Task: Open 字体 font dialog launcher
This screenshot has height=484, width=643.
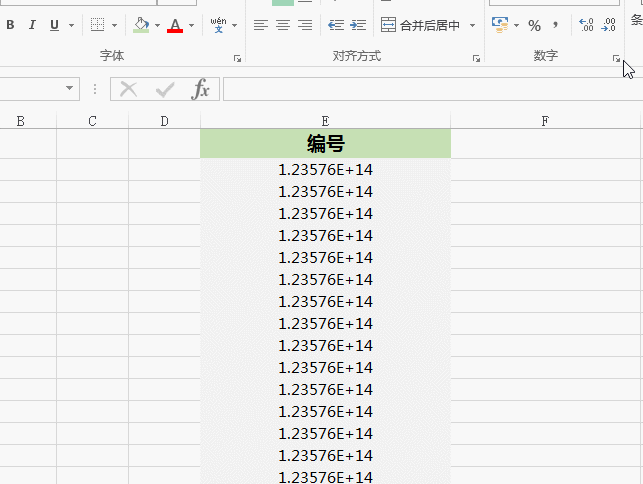Action: [x=237, y=59]
